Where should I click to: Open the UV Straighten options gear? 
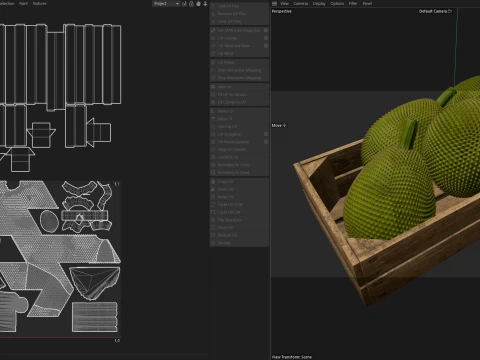tap(266, 134)
